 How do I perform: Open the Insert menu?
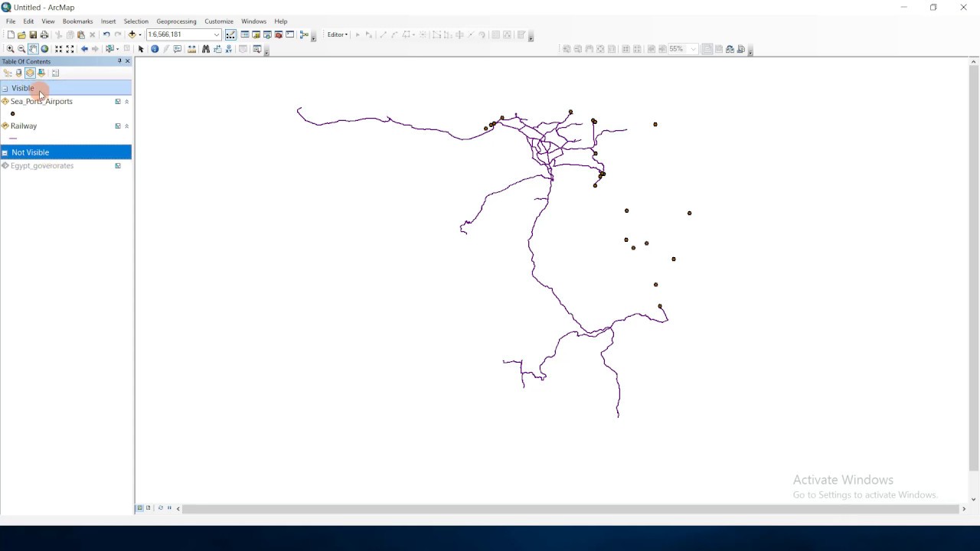pyautogui.click(x=108, y=21)
